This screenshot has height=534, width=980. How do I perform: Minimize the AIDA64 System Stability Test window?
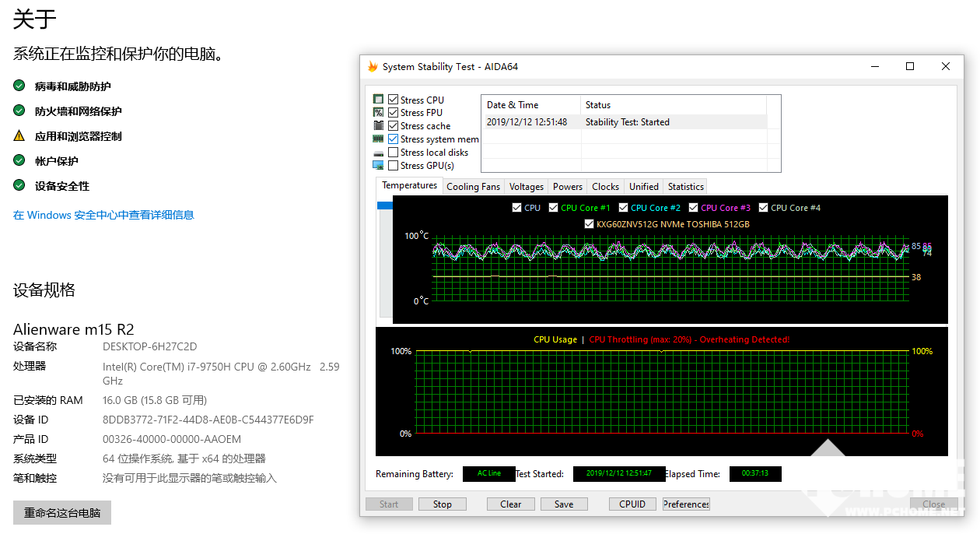tap(874, 66)
